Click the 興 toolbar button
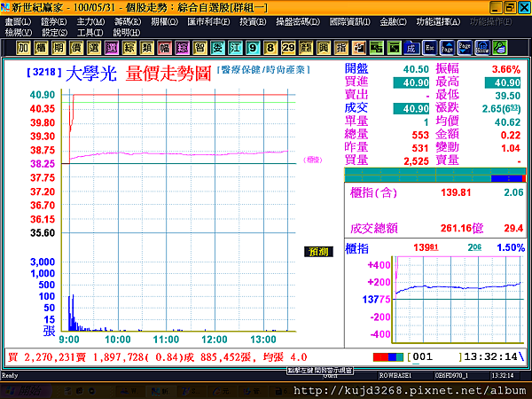Screen dimensions: 532x399 click(324, 48)
